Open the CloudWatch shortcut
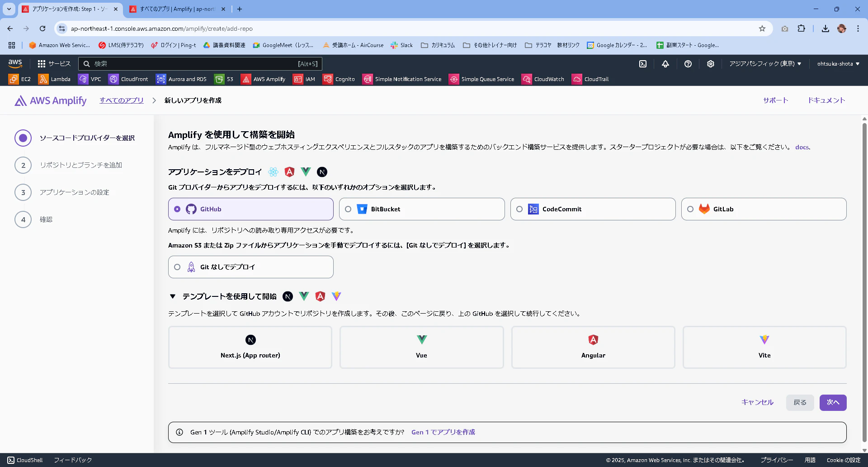The height and width of the screenshot is (467, 868). tap(543, 79)
